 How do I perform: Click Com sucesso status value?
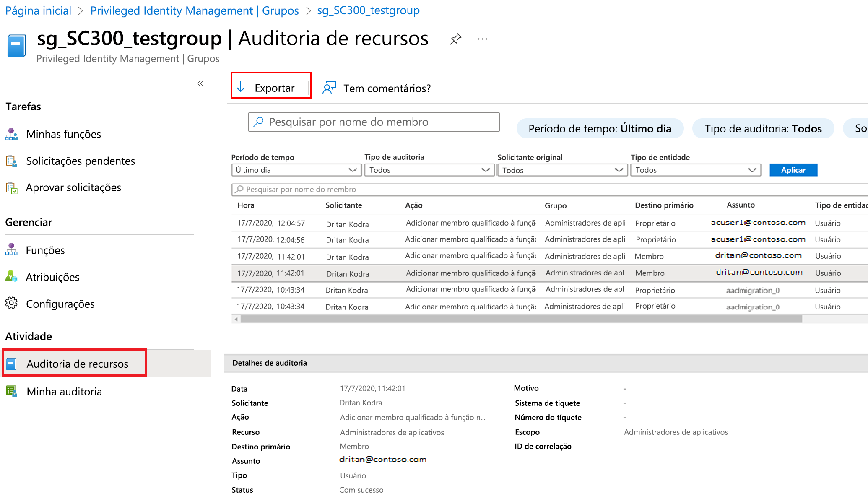(361, 490)
